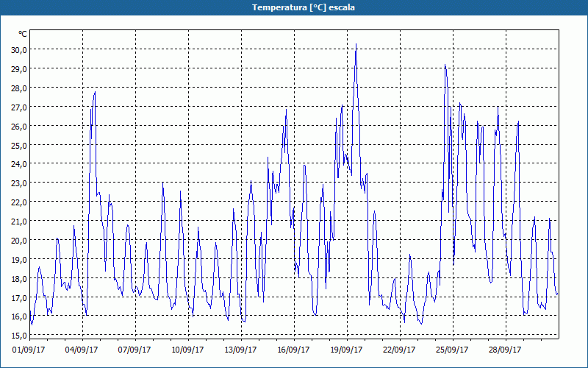The image size is (588, 368).
Task: Select the 21,0 axis value
Action: 19,222
